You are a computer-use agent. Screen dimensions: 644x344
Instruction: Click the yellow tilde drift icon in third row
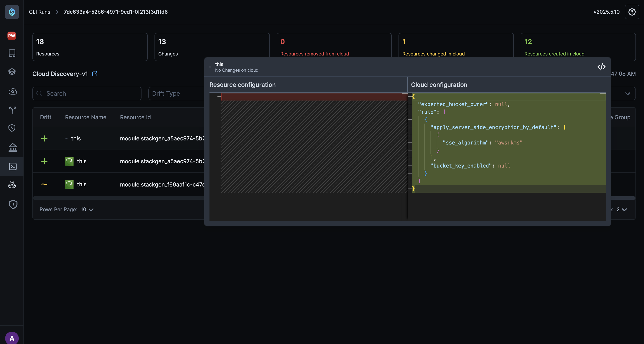[44, 184]
